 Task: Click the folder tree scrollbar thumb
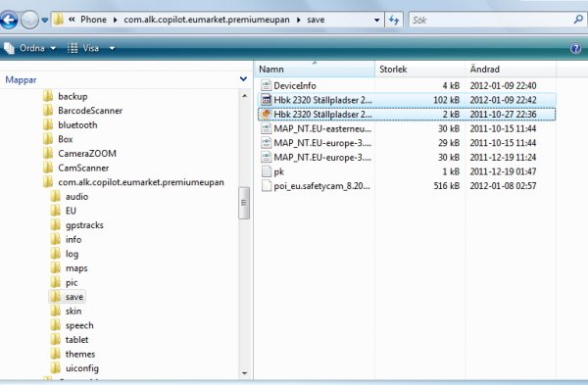tap(244, 203)
